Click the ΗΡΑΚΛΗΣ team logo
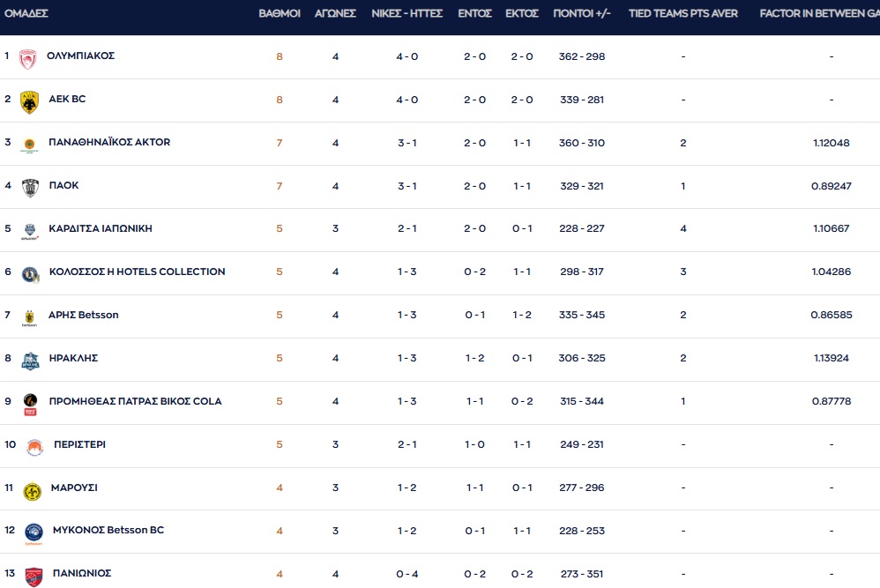Viewport: 880px width, 588px height. point(30,360)
